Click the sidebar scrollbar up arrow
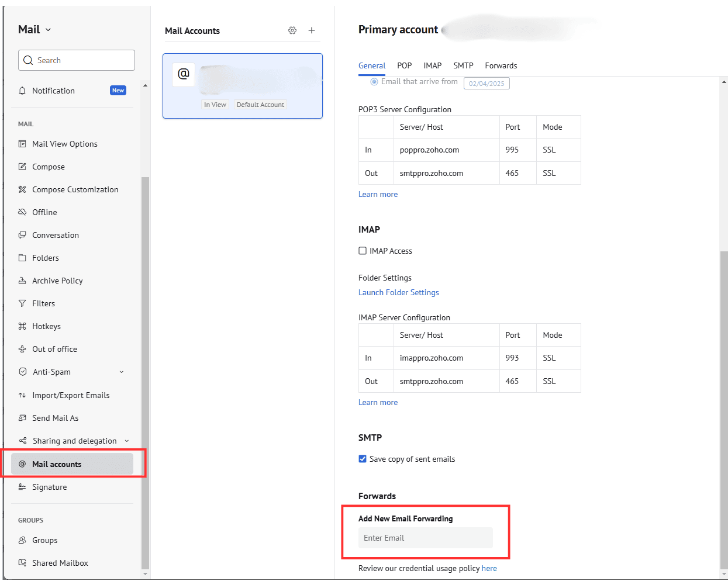 pyautogui.click(x=145, y=85)
